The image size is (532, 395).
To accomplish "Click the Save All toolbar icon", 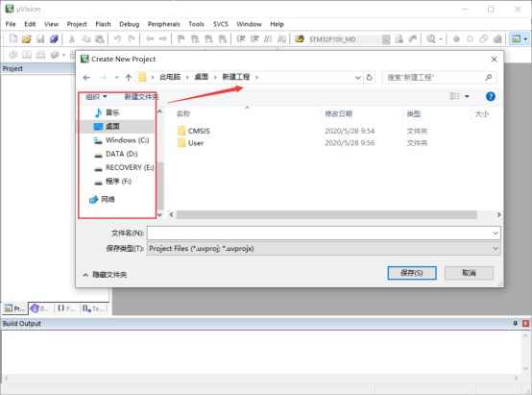I will coord(54,39).
